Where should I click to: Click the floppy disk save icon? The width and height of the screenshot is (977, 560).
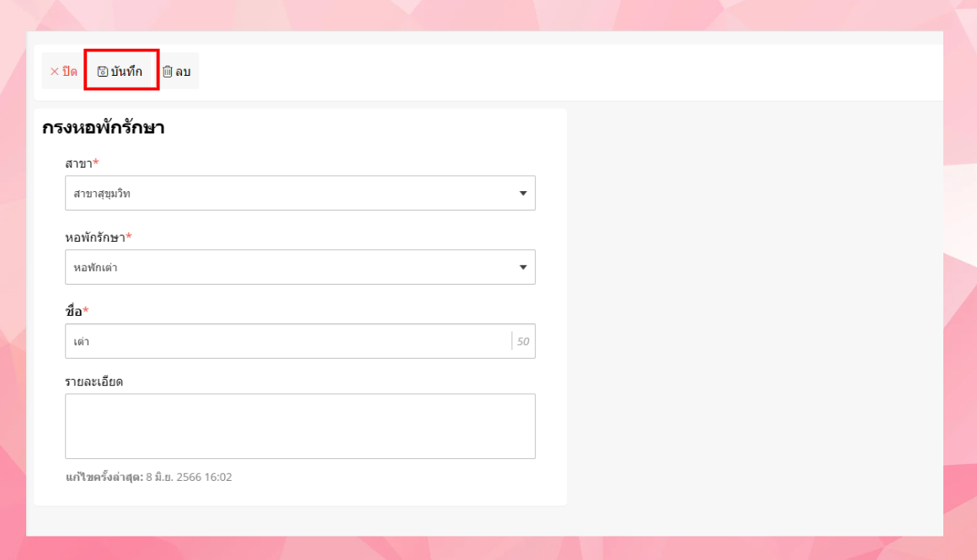pos(103,72)
